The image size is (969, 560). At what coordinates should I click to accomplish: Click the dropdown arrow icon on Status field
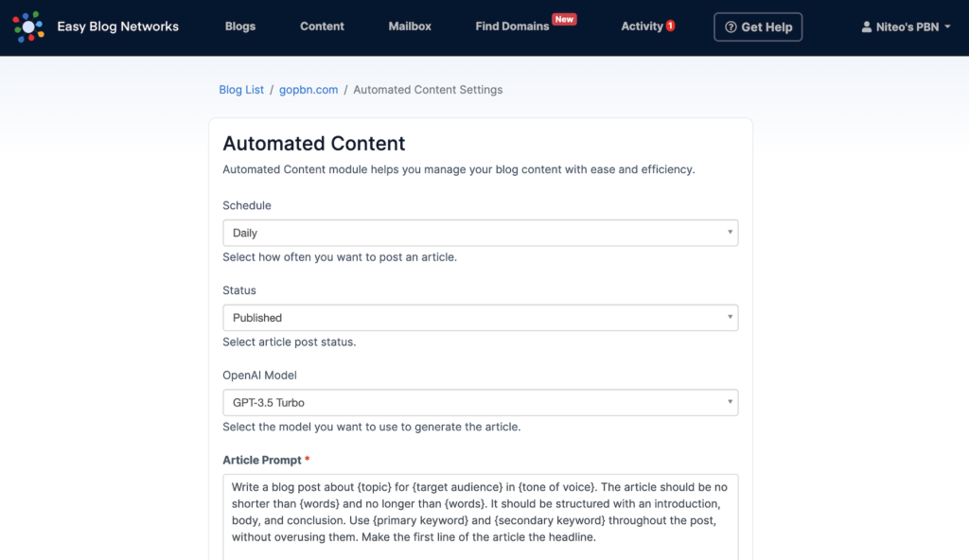(730, 318)
